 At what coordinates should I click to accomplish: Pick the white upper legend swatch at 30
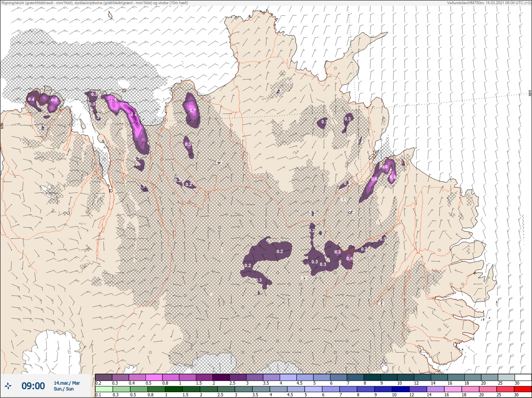[x=523, y=377]
